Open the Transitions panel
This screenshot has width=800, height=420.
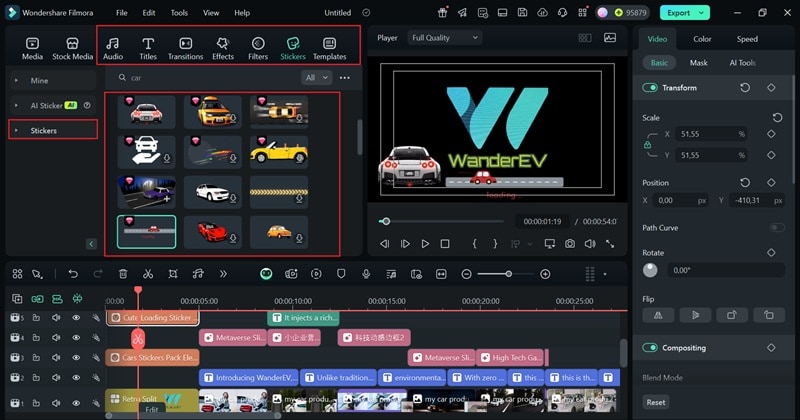point(186,48)
